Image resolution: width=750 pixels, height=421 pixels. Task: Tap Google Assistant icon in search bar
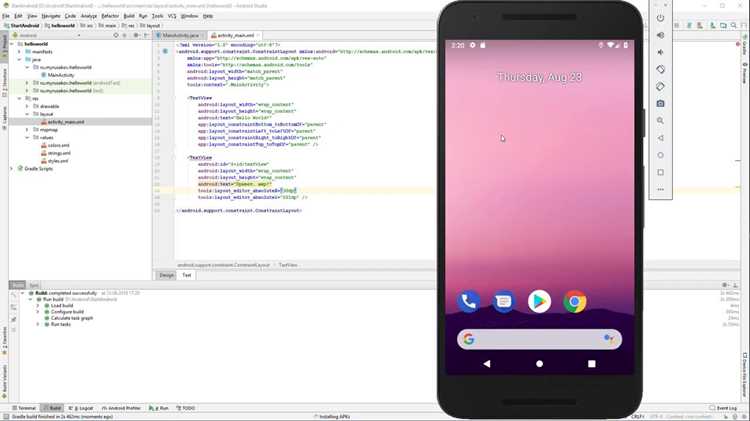(x=608, y=339)
